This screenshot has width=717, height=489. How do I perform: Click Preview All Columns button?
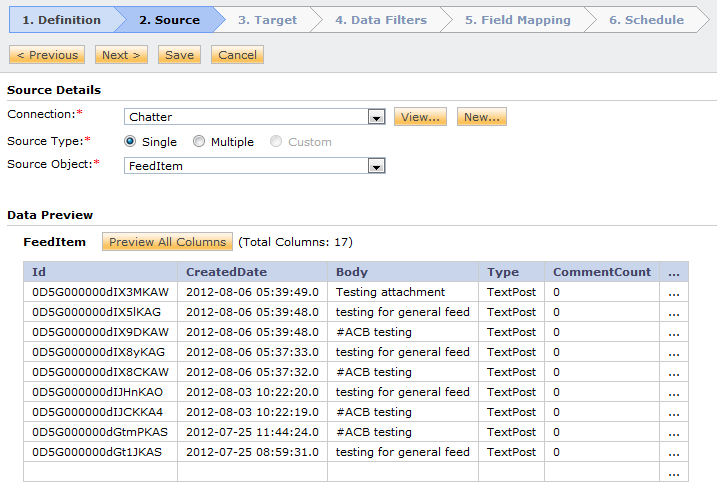pyautogui.click(x=167, y=242)
